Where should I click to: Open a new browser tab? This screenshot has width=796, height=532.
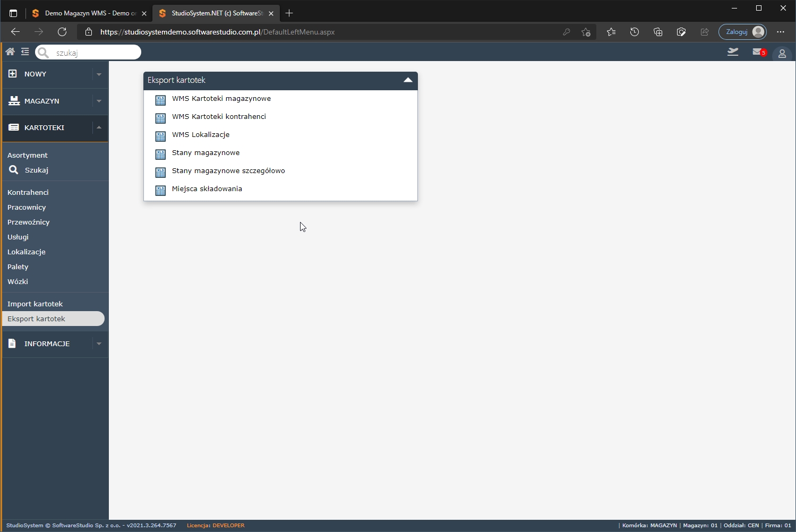pos(289,13)
